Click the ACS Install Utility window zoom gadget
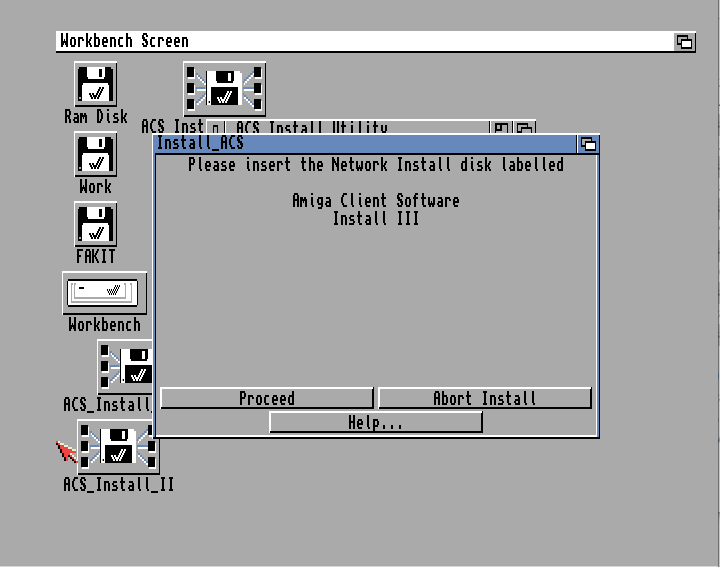Image resolution: width=720 pixels, height=567 pixels. pyautogui.click(x=501, y=128)
